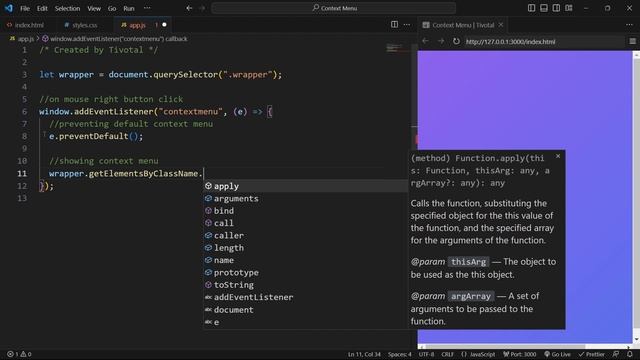The height and width of the screenshot is (360, 640).
Task: Click the unsaved dot on app.js tab
Action: click(x=164, y=25)
